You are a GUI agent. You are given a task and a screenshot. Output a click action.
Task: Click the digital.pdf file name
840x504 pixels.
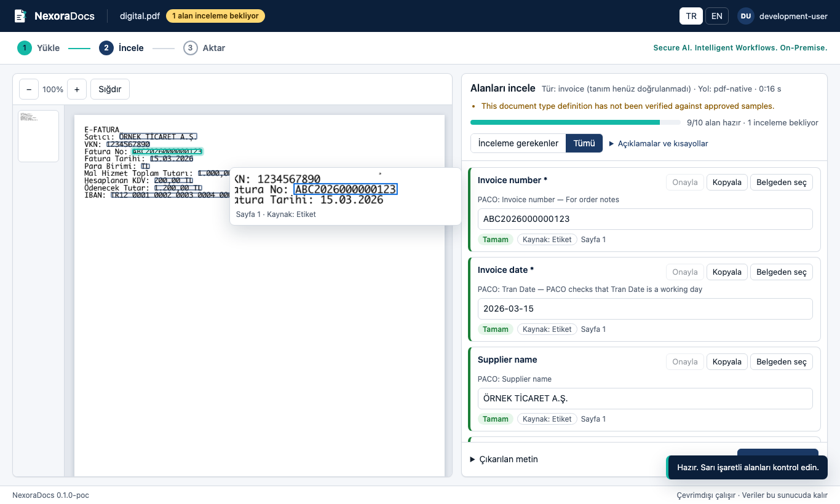point(140,16)
